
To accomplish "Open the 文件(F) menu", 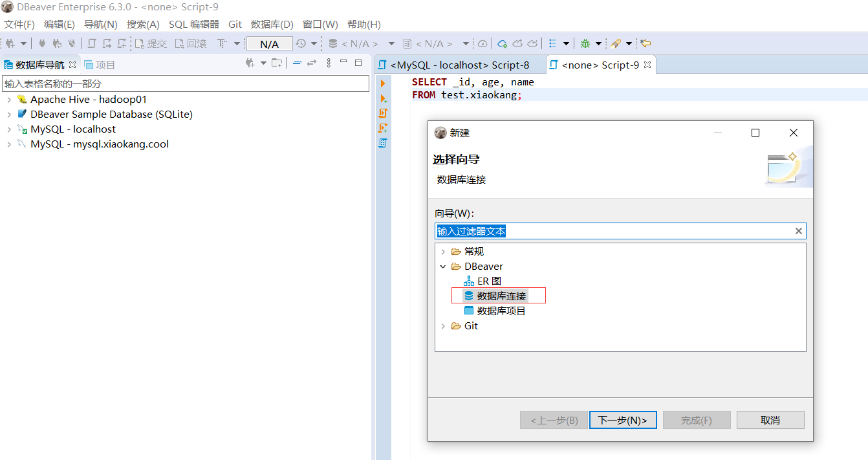I will tap(19, 24).
